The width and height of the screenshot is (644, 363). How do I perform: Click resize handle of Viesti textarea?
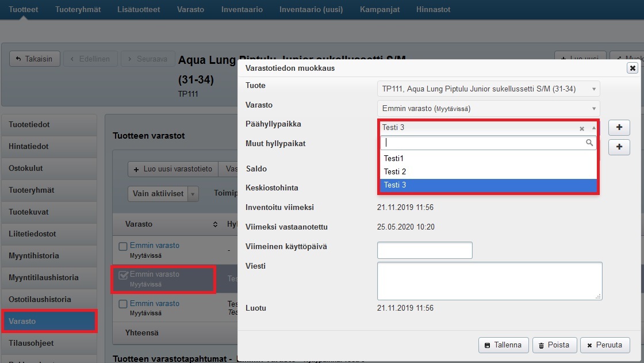pyautogui.click(x=599, y=296)
